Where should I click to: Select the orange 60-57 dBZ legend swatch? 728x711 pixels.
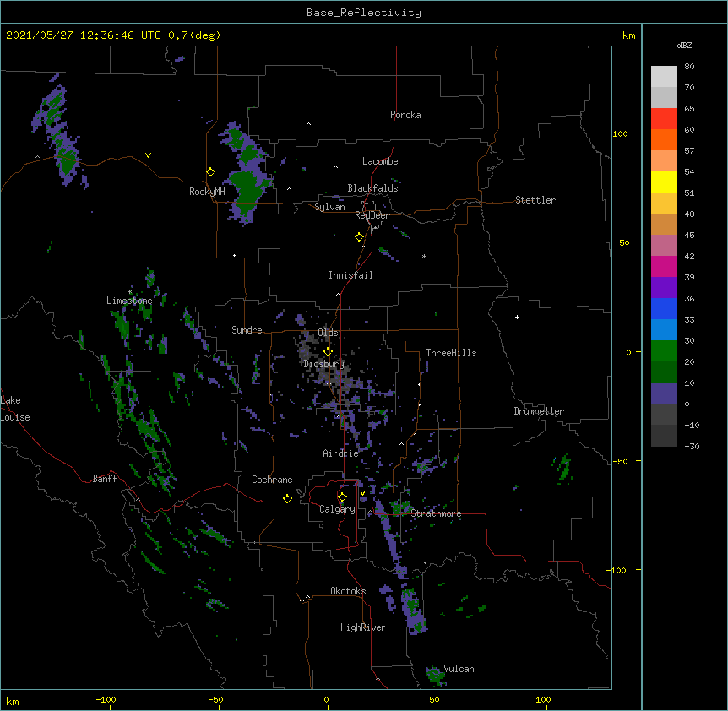(x=664, y=139)
